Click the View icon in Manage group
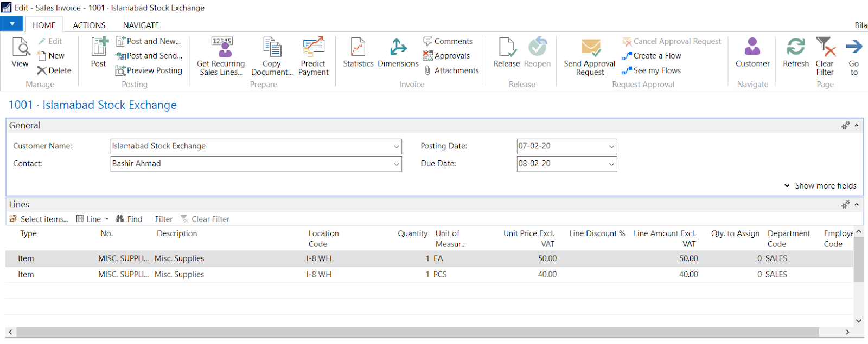Screen dimensions: 868x344 coord(21,47)
